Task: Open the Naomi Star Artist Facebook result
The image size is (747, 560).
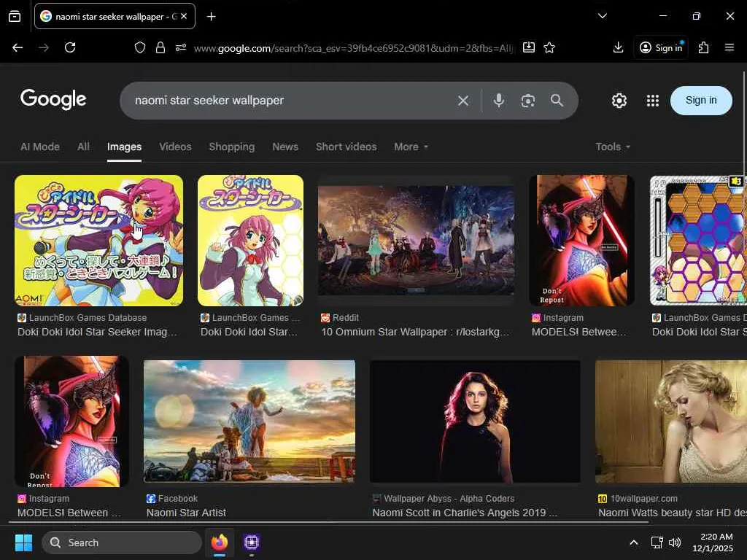Action: 249,421
